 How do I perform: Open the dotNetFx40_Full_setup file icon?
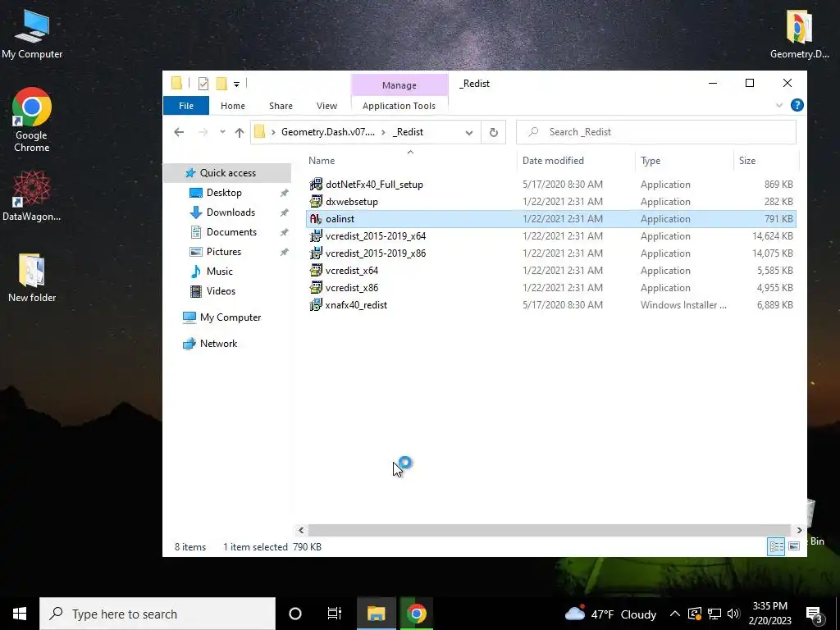316,185
